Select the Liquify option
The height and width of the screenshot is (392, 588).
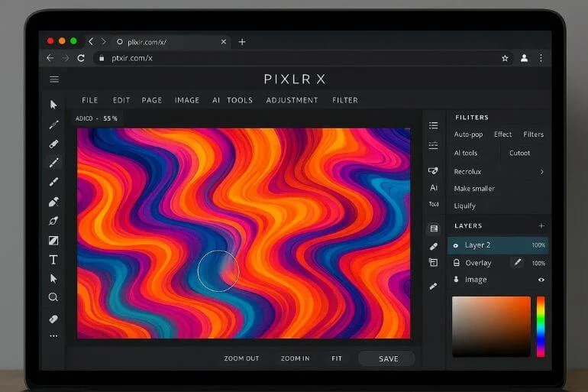pyautogui.click(x=464, y=206)
